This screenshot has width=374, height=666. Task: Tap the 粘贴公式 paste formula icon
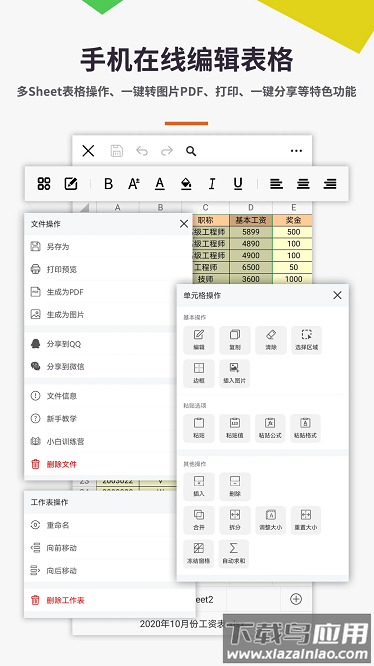270,428
